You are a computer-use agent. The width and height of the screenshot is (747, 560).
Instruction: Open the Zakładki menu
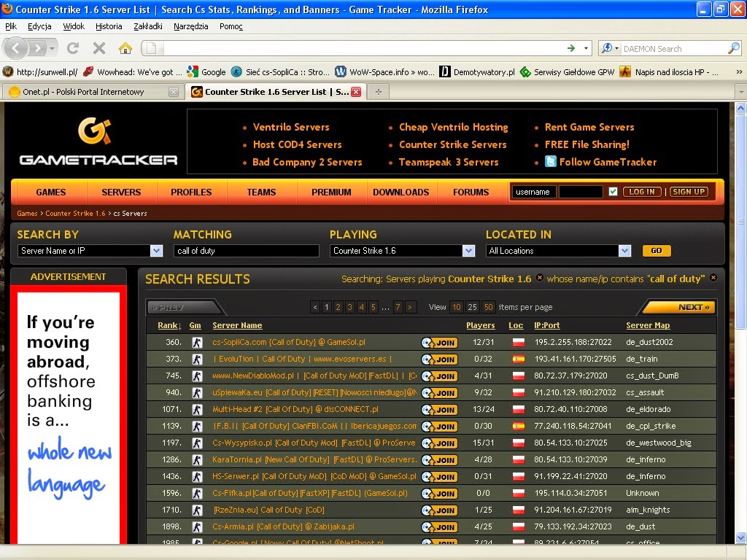pos(147,27)
